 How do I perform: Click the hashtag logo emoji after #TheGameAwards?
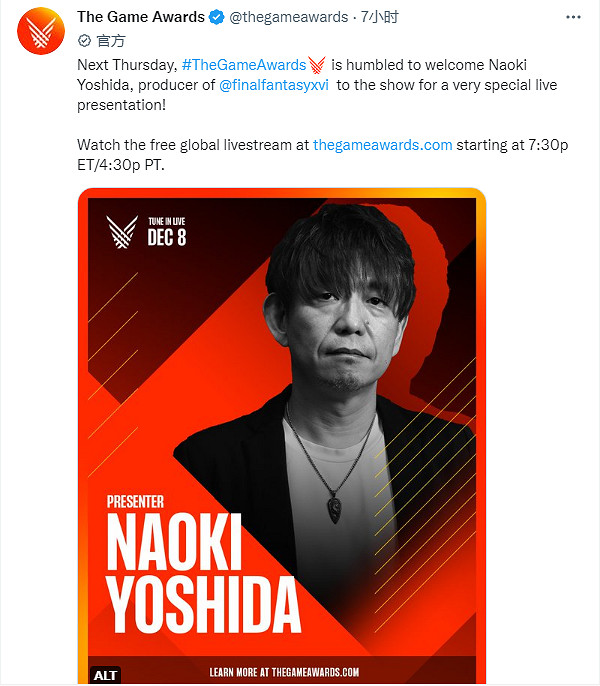[x=317, y=65]
